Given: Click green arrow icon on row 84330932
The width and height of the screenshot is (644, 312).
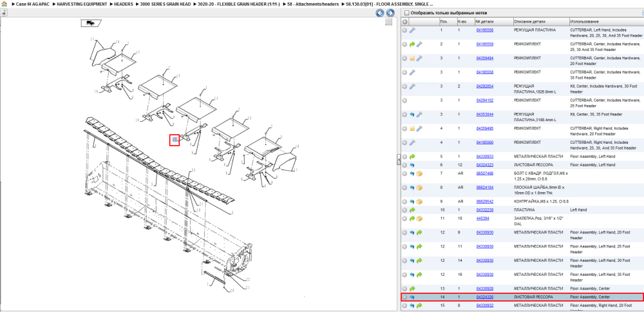Looking at the screenshot, I should coord(419,306).
